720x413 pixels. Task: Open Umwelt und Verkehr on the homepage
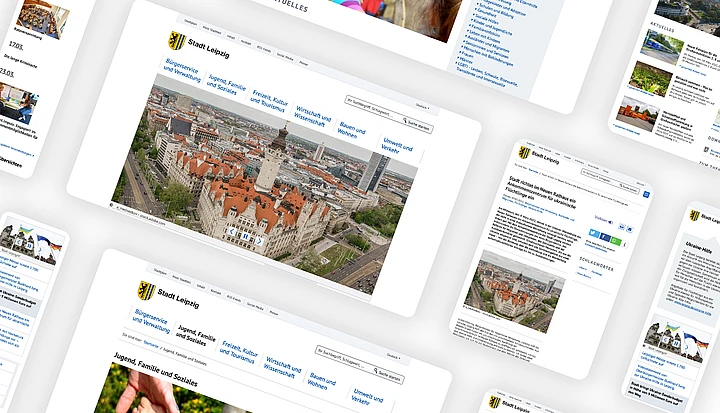click(x=397, y=146)
